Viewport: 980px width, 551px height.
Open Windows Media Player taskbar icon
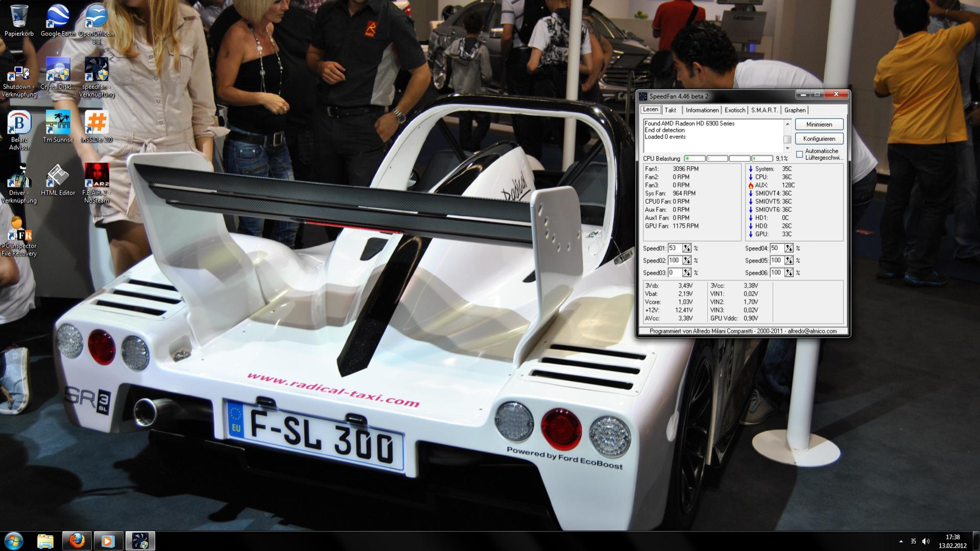click(108, 541)
